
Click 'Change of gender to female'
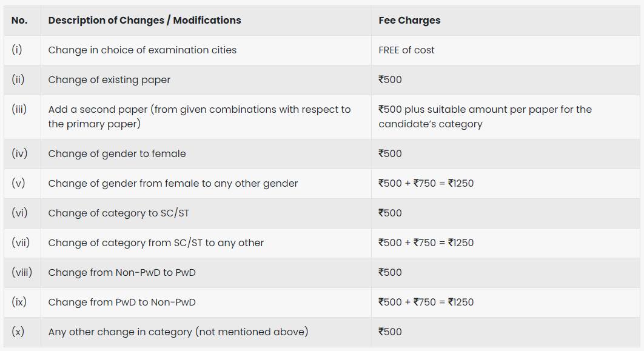(117, 153)
